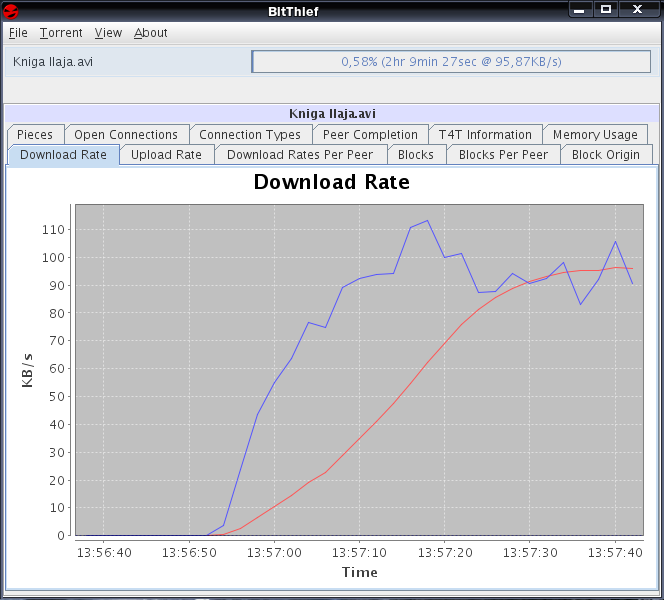Close the BitThief window

click(x=637, y=9)
